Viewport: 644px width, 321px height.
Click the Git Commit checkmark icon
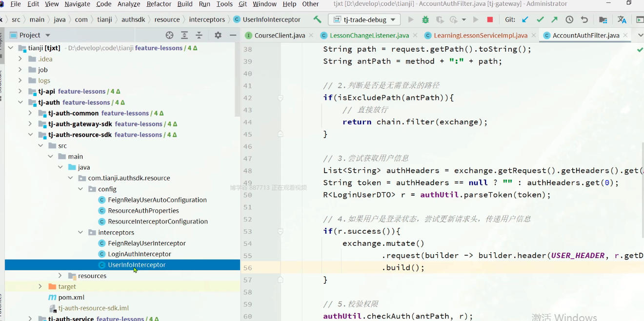click(540, 20)
